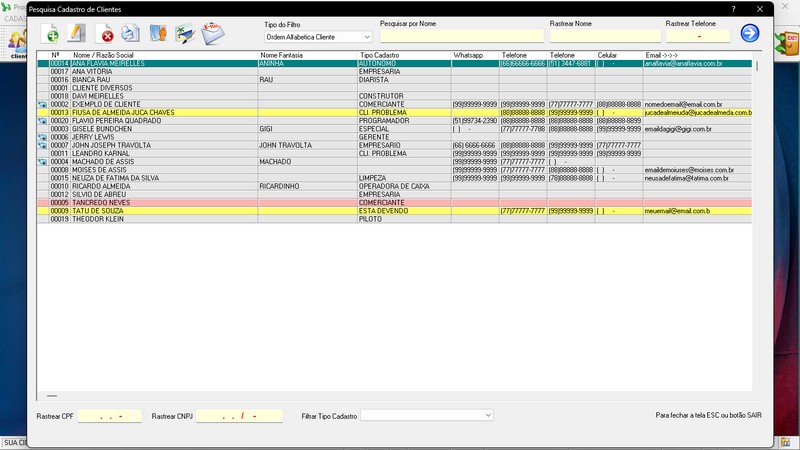Image resolution: width=800 pixels, height=450 pixels.
Task: Click number cell 00003
Action: 59,129
